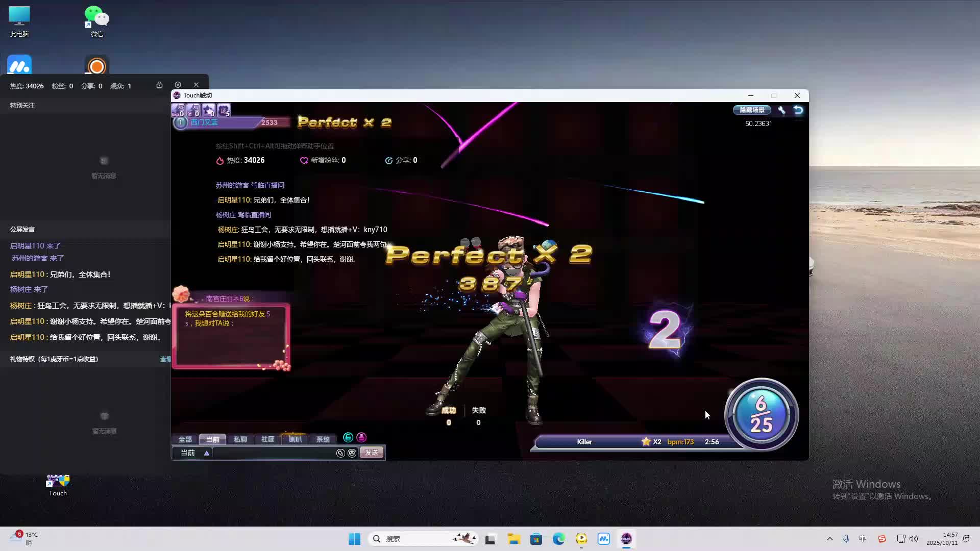Click the eraser clear icon in chat input

340,453
